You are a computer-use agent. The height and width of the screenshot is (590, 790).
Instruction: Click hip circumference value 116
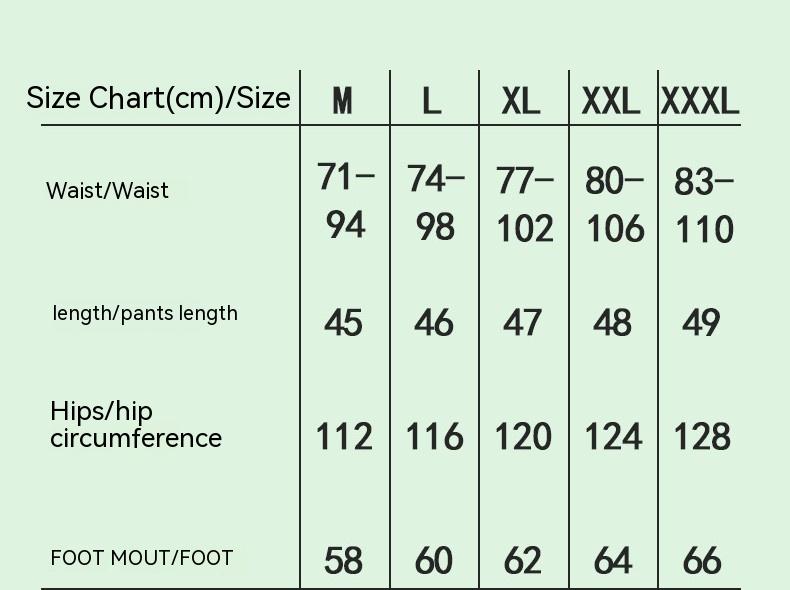(x=434, y=437)
